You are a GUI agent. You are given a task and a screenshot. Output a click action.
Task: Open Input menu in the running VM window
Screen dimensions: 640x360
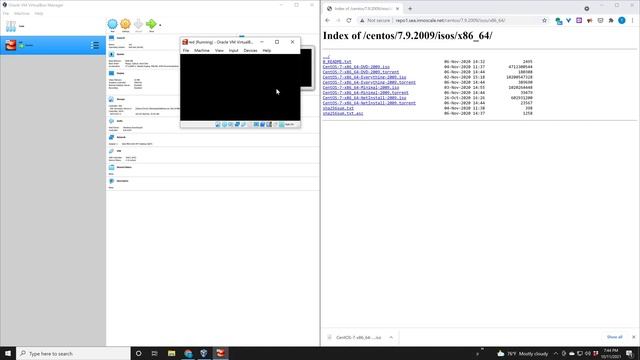233,51
